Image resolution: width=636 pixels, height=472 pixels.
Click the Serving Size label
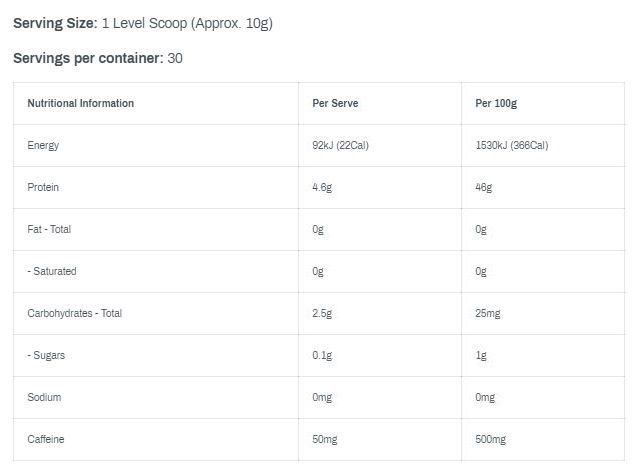55,23
